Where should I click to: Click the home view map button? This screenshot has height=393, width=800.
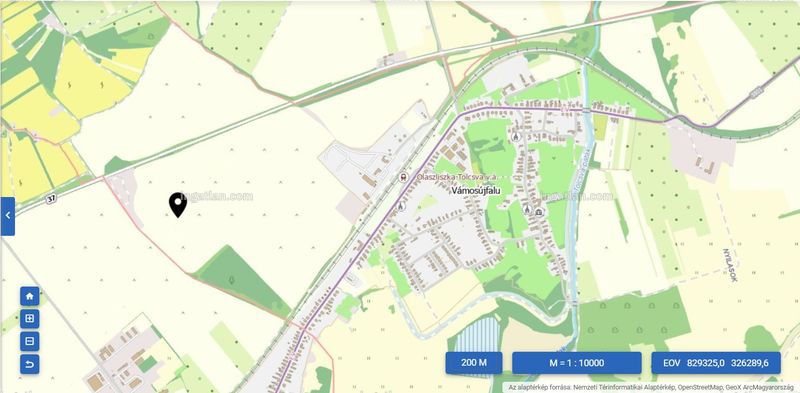pos(30,296)
